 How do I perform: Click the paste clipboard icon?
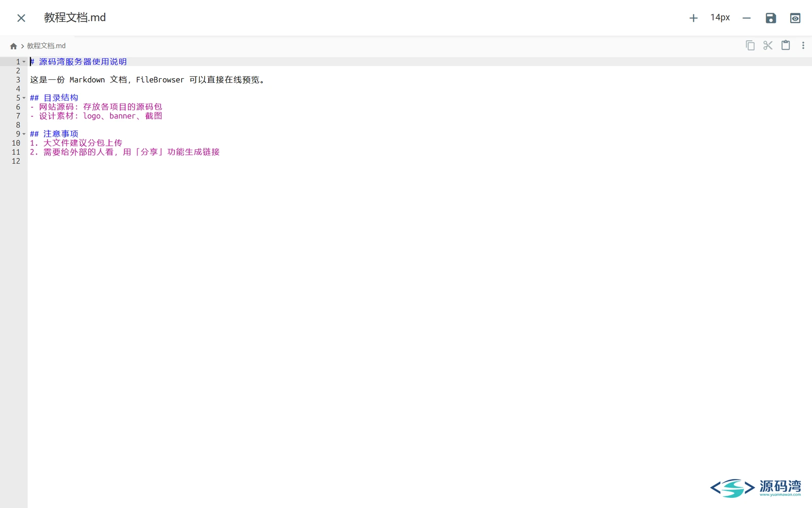(x=786, y=45)
